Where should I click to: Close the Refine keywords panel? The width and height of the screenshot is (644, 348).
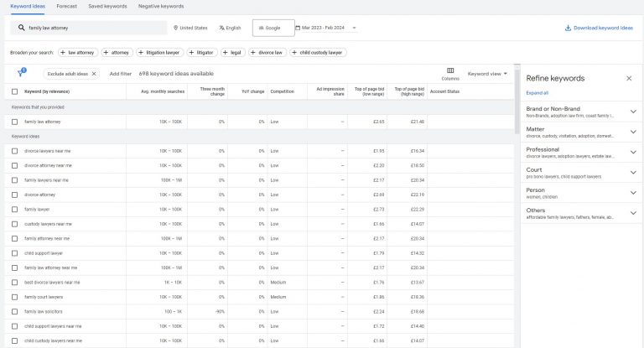point(629,78)
